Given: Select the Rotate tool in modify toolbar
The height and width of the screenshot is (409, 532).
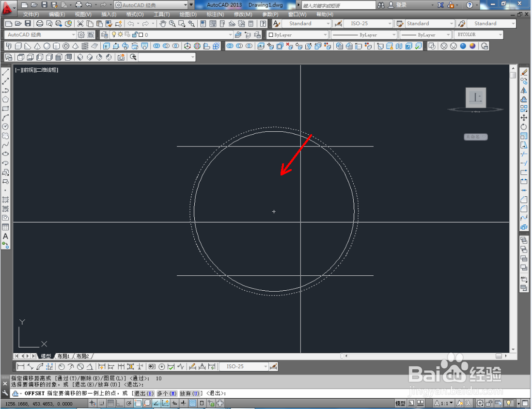Looking at the screenshot, I should click(524, 126).
